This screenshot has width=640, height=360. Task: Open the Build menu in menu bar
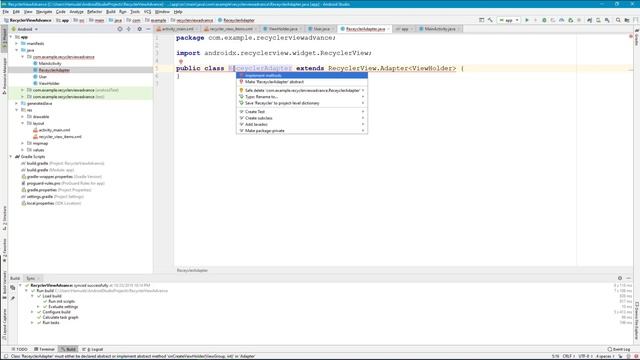tap(111, 12)
